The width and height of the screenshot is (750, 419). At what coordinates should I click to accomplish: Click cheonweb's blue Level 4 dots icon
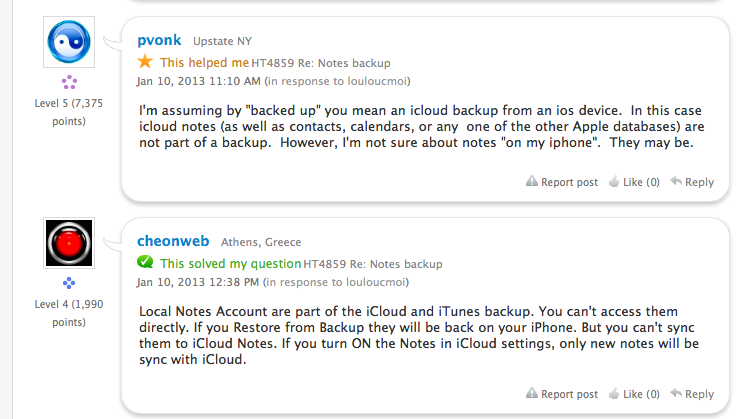tap(69, 283)
